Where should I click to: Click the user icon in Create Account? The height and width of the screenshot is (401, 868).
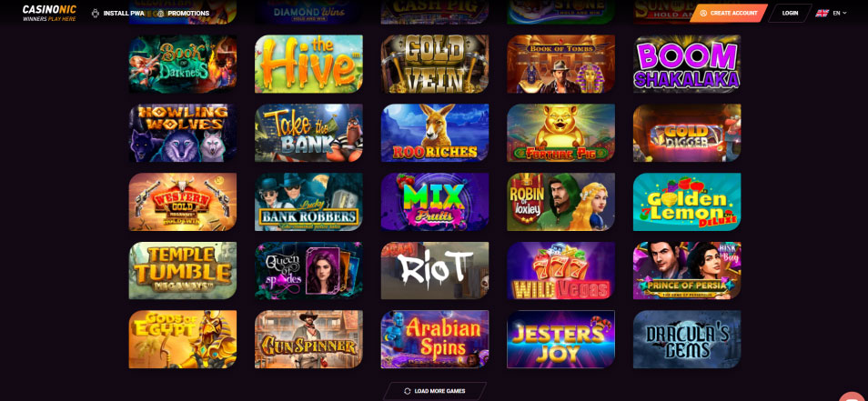[x=703, y=14]
